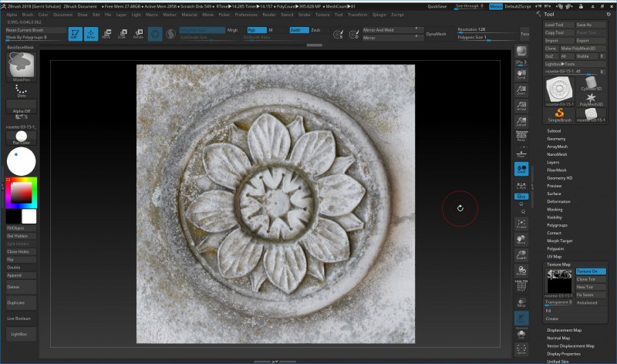The image size is (617, 364).
Task: Enable Mrgb mode
Action: pyautogui.click(x=233, y=30)
